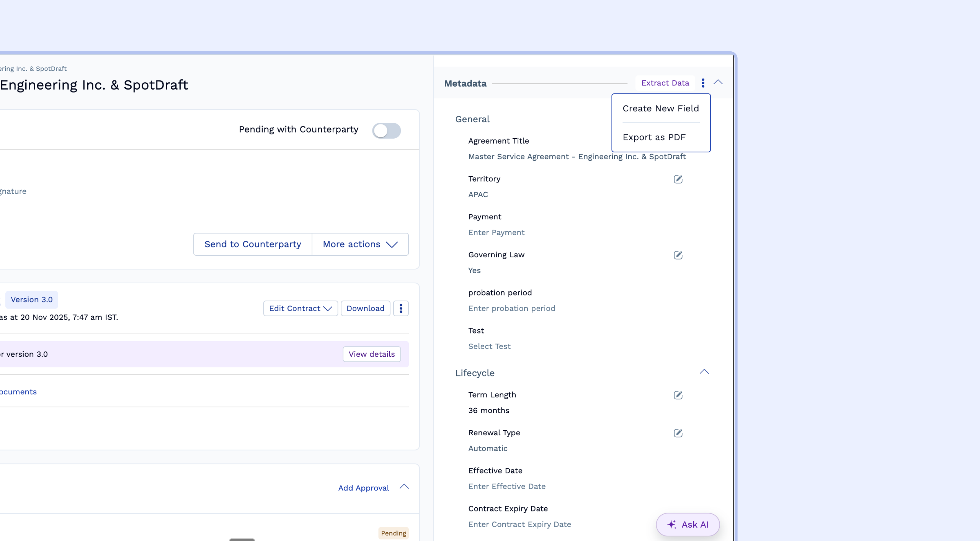Screen dimensions: 980x541
Task: Open version three-dot menu beside Download
Action: pyautogui.click(x=401, y=308)
